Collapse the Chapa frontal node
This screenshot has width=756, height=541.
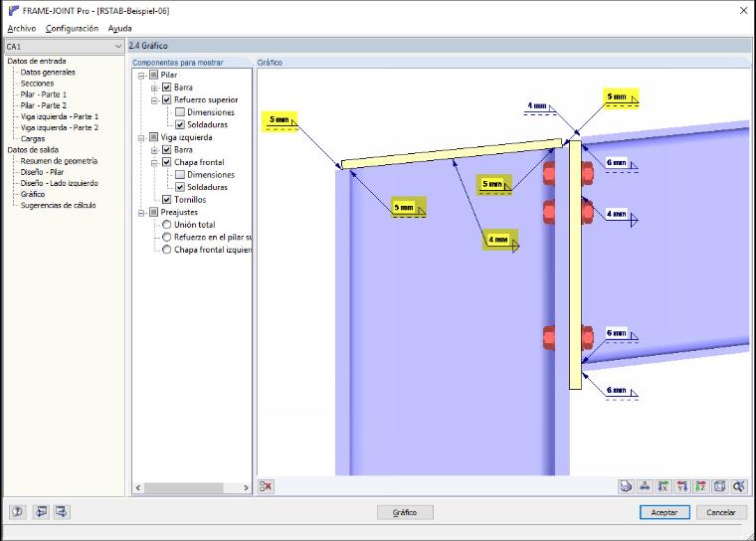click(x=154, y=163)
